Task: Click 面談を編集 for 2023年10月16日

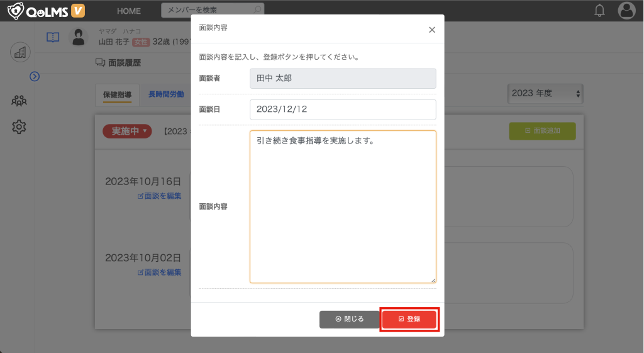Action: (x=160, y=196)
